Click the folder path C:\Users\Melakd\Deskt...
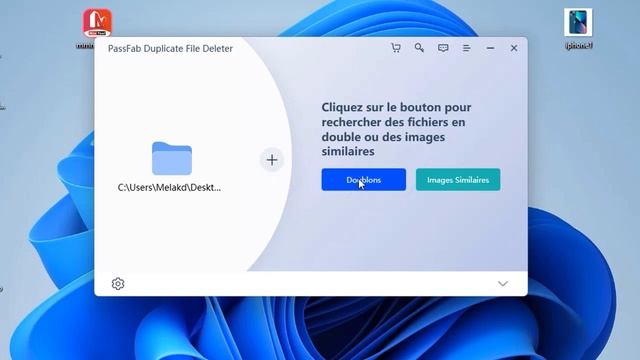This screenshot has height=360, width=640. [x=169, y=187]
